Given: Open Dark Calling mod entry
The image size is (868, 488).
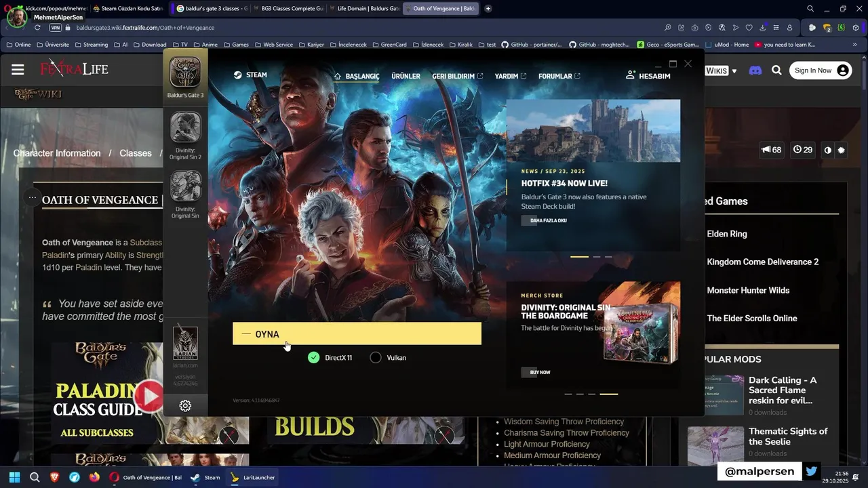Looking at the screenshot, I should click(783, 390).
